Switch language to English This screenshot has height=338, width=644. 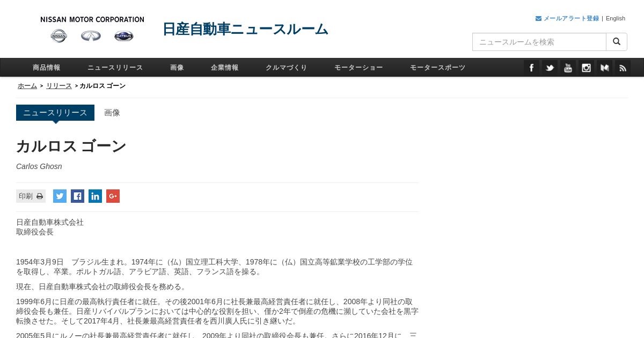pyautogui.click(x=616, y=18)
